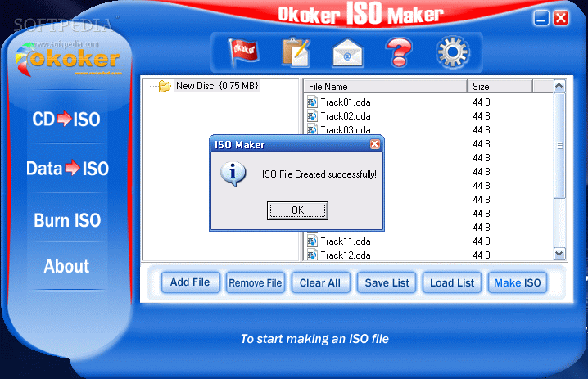Screen dimensions: 588x379
Task: Open the Burn ISO section
Action: point(67,220)
